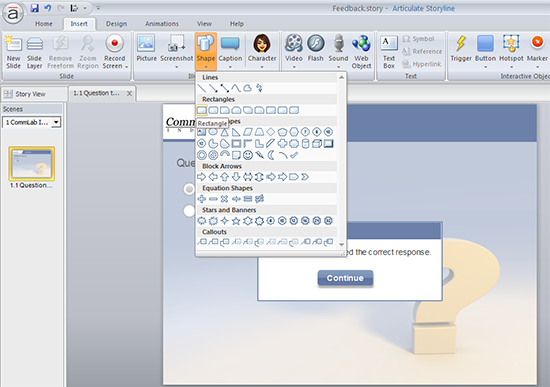
Task: Pick the Triangle basic shape
Action: coord(225,132)
